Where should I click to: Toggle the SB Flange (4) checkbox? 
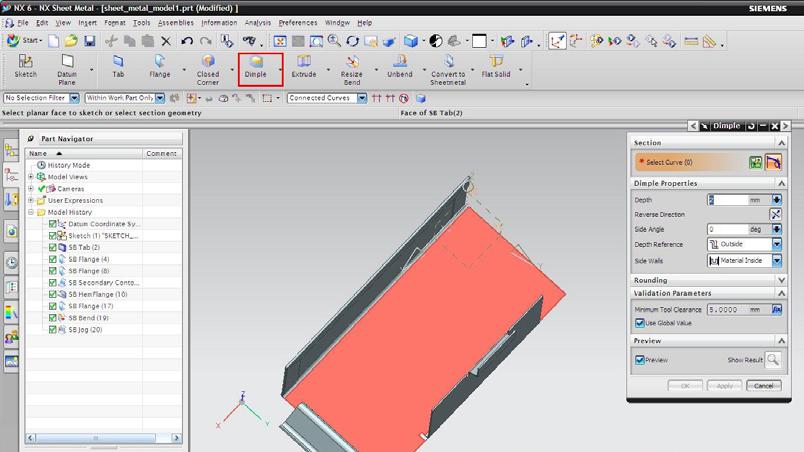coord(52,259)
